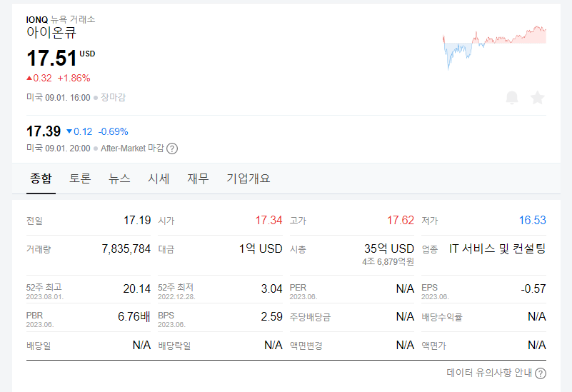Click the BPS value 2.59

click(272, 316)
